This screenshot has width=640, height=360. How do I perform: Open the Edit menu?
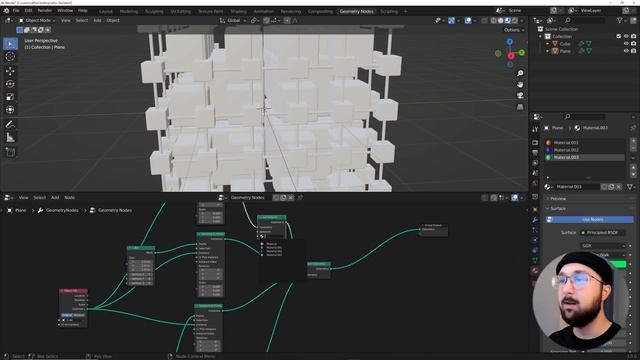click(28, 11)
